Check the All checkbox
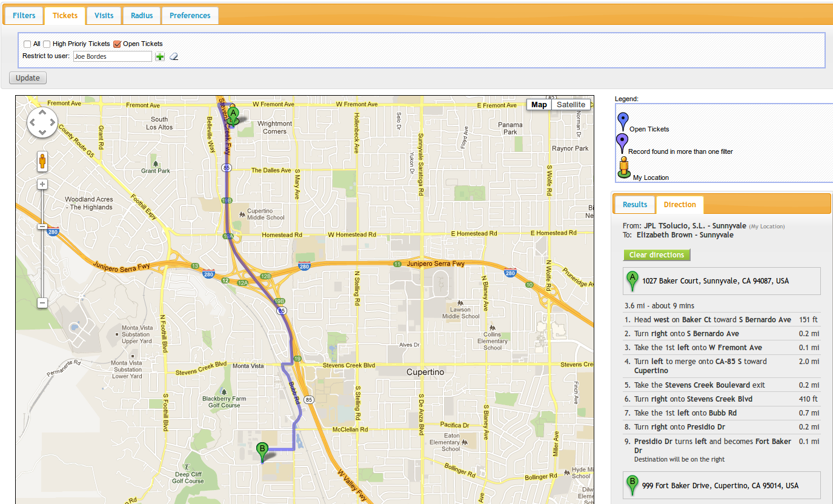The height and width of the screenshot is (504, 833). [x=27, y=44]
